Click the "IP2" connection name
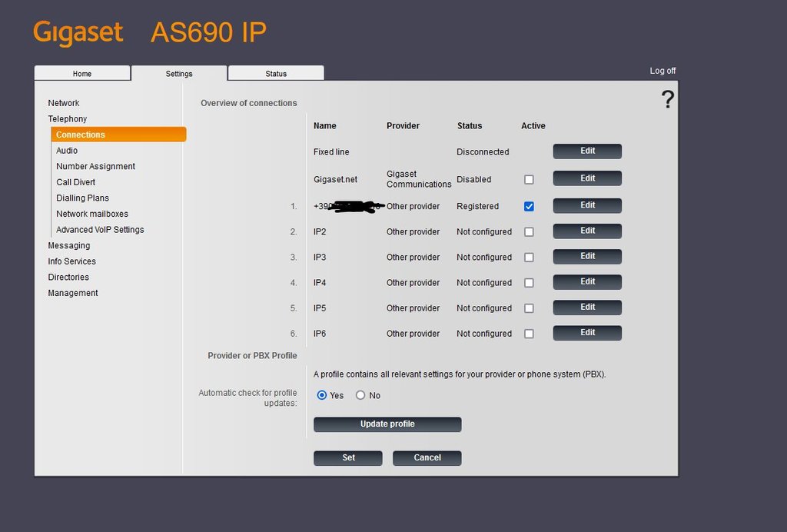The width and height of the screenshot is (787, 532). tap(320, 232)
